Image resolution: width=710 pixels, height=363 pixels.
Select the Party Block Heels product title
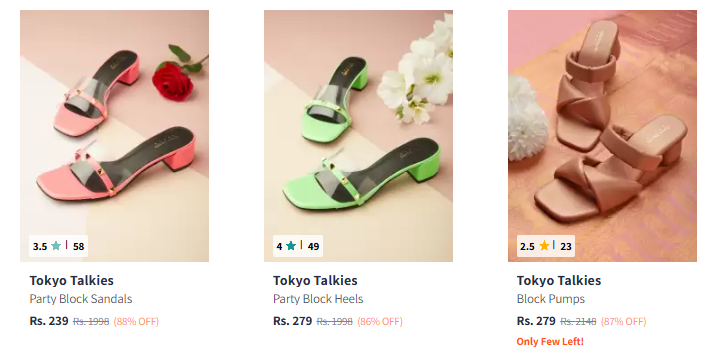(318, 299)
